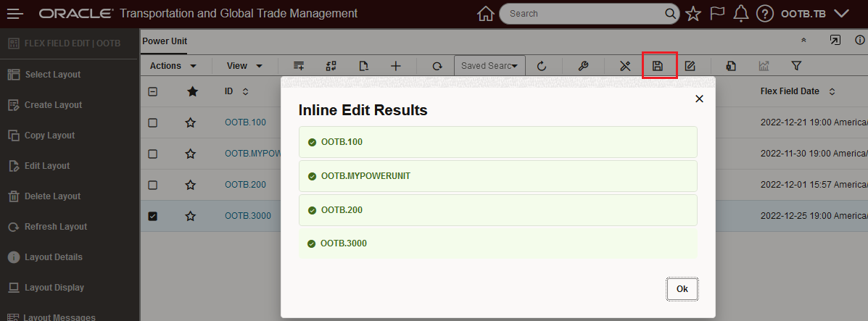
Task: Open the Actions dropdown menu
Action: click(173, 66)
